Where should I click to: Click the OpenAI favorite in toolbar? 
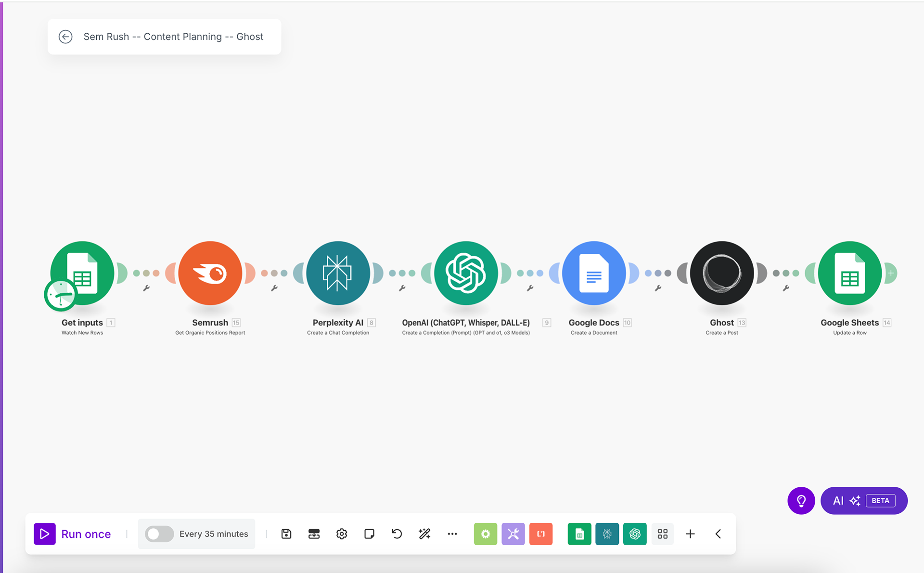pyautogui.click(x=635, y=534)
